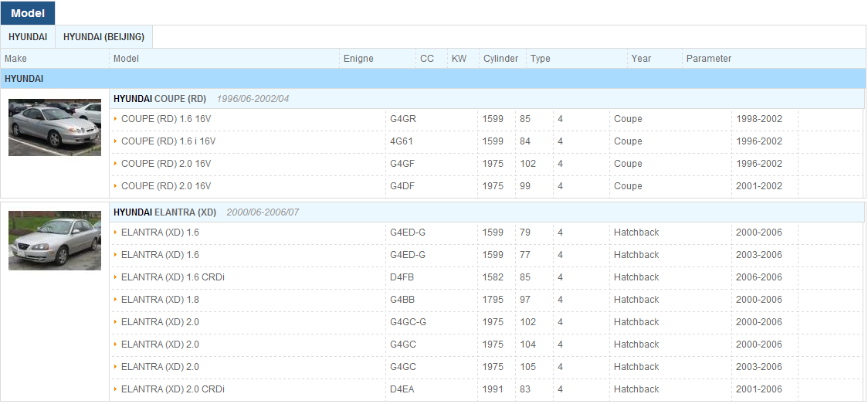The width and height of the screenshot is (868, 404).
Task: Click engine code G4GC-G
Action: pyautogui.click(x=408, y=323)
